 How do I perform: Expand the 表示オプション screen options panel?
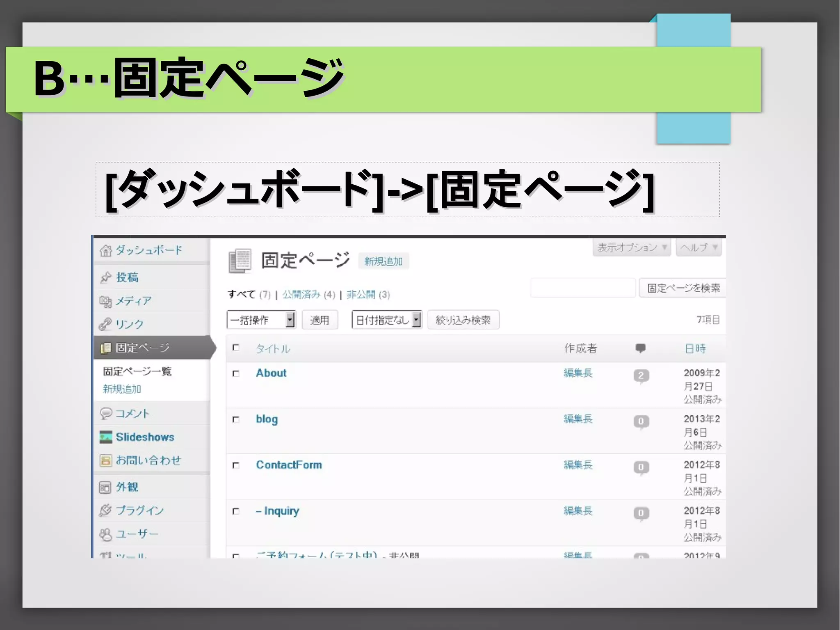click(632, 247)
